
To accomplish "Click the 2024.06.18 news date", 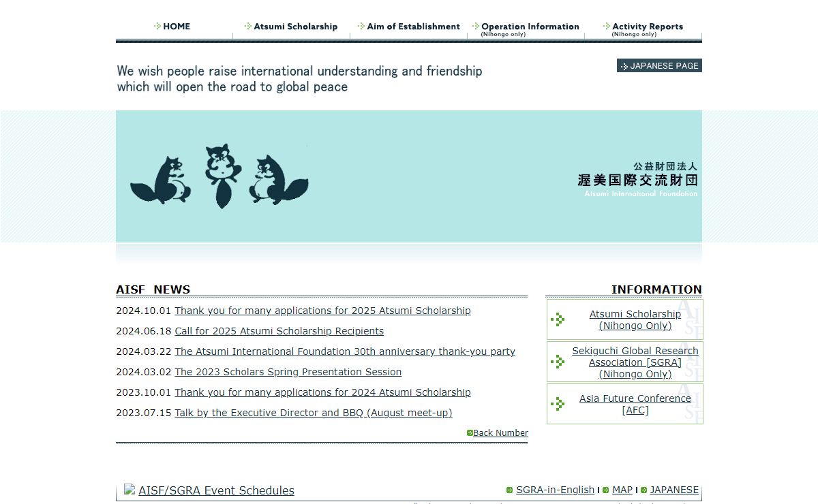I will (x=144, y=331).
